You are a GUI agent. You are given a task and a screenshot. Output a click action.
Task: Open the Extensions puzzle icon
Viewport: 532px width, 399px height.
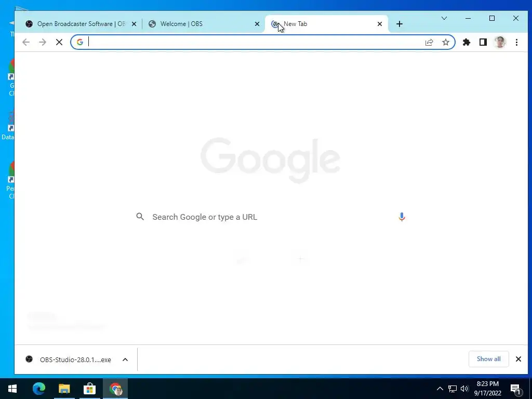[467, 42]
